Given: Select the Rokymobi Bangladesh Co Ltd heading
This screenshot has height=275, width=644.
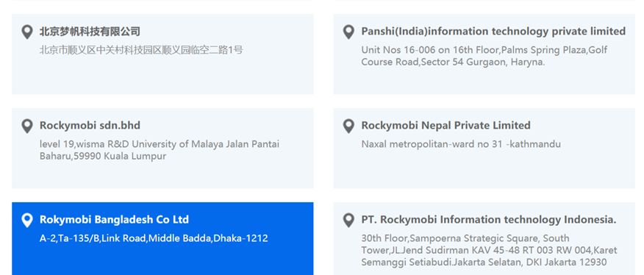Looking at the screenshot, I should [x=114, y=220].
